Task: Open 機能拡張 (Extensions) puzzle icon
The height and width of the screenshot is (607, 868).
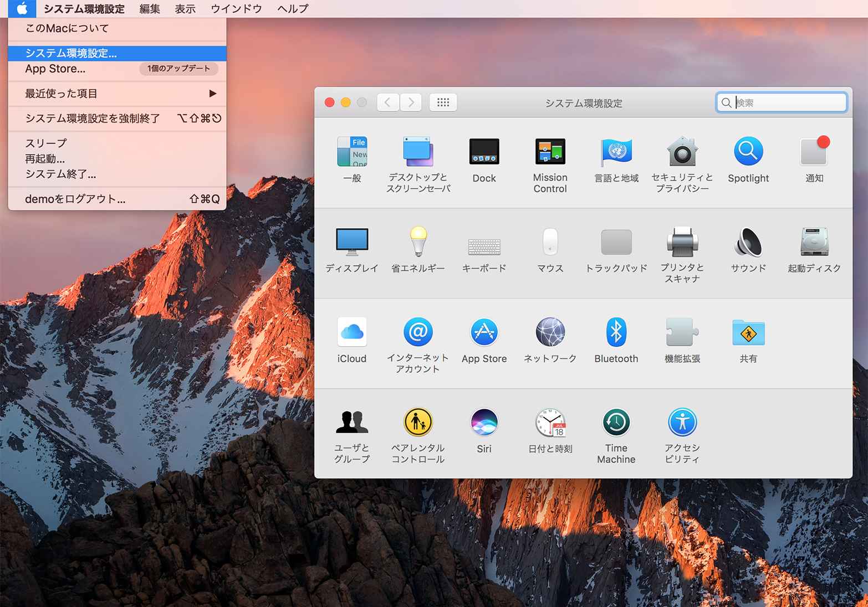Action: (682, 332)
